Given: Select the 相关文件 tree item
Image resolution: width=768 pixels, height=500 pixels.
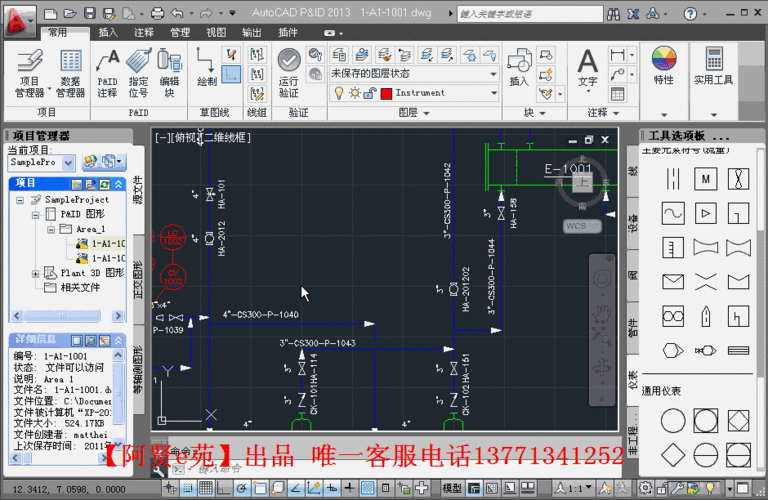Looking at the screenshot, I should coord(80,287).
